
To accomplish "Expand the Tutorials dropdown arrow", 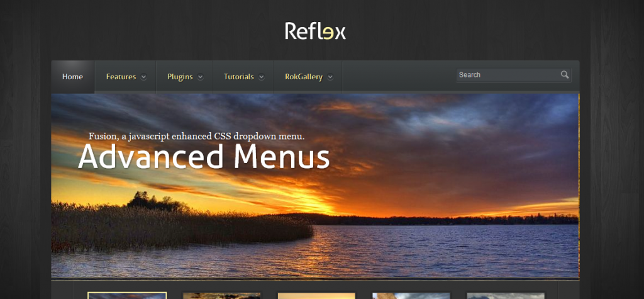I will [x=261, y=77].
